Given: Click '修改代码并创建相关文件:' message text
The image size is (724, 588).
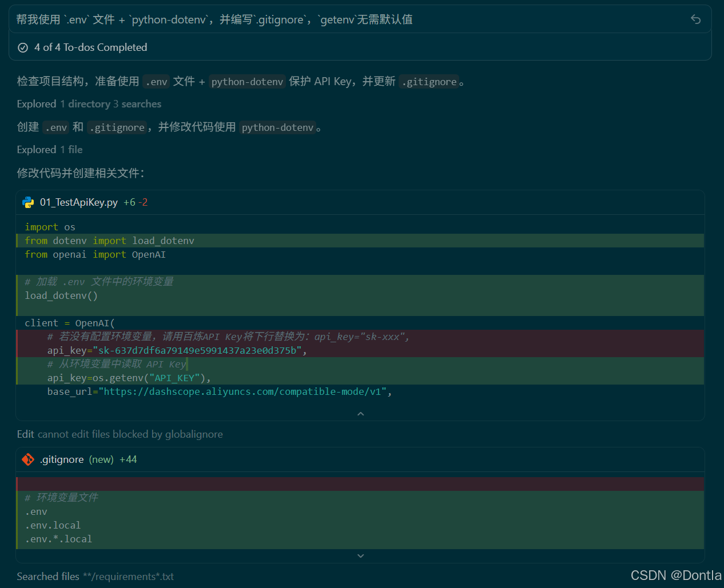Looking at the screenshot, I should pos(81,173).
